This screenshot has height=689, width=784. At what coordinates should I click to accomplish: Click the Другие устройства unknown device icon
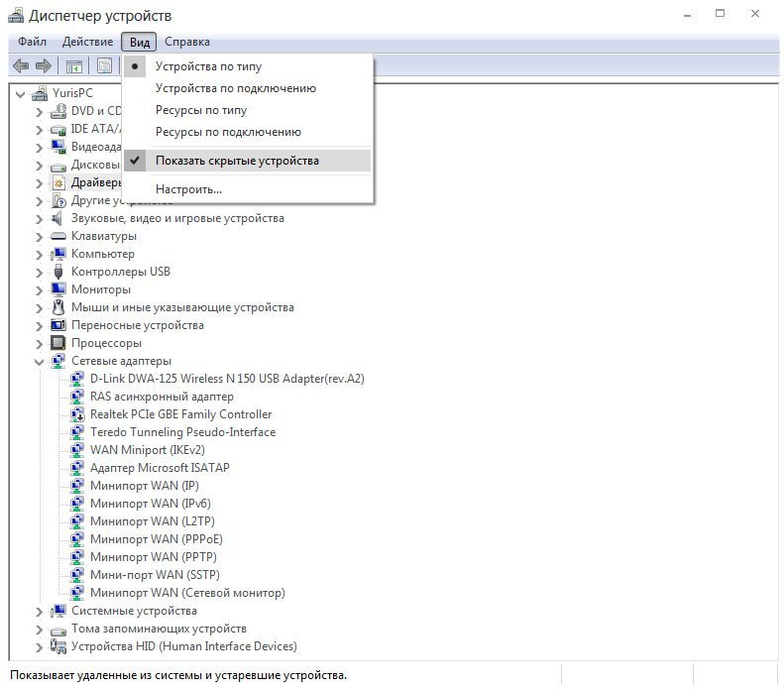click(x=58, y=200)
